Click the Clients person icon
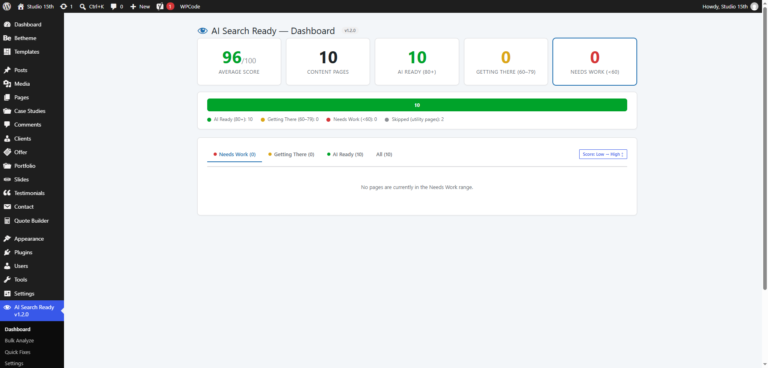The width and height of the screenshot is (768, 368). 7,139
